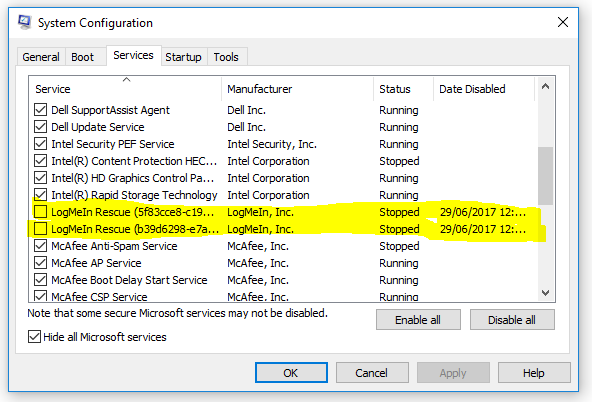Uncheck Dell Update Service checkbox
The image size is (592, 402).
click(x=40, y=127)
